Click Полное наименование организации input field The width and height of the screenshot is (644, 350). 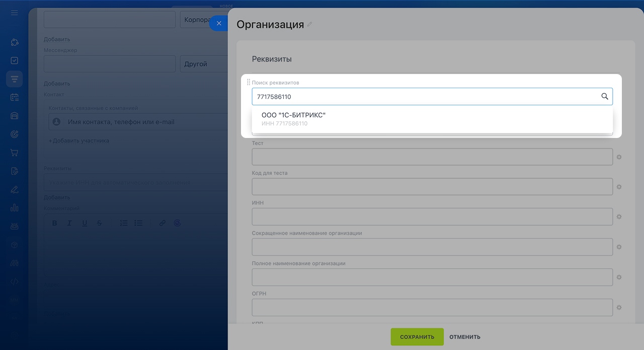(x=432, y=277)
